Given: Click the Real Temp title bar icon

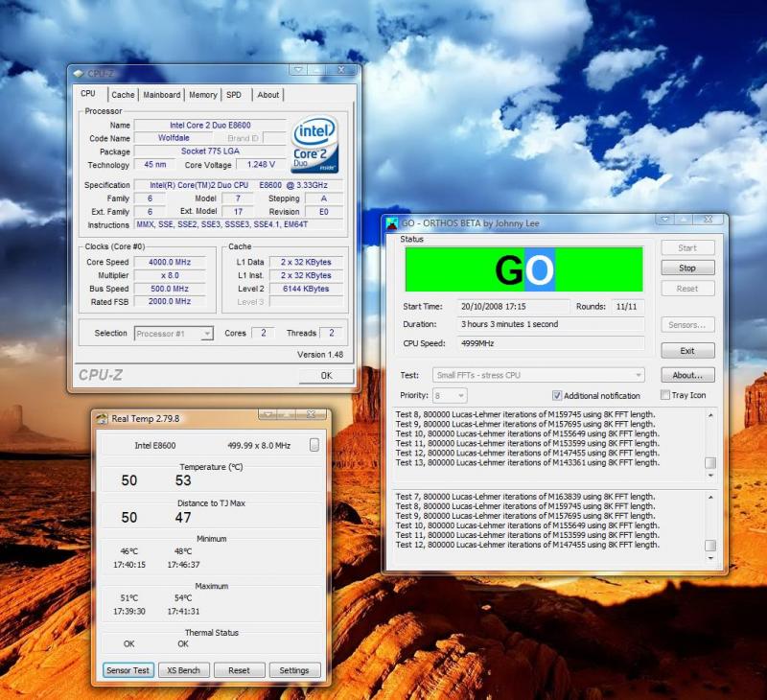Looking at the screenshot, I should pos(102,418).
